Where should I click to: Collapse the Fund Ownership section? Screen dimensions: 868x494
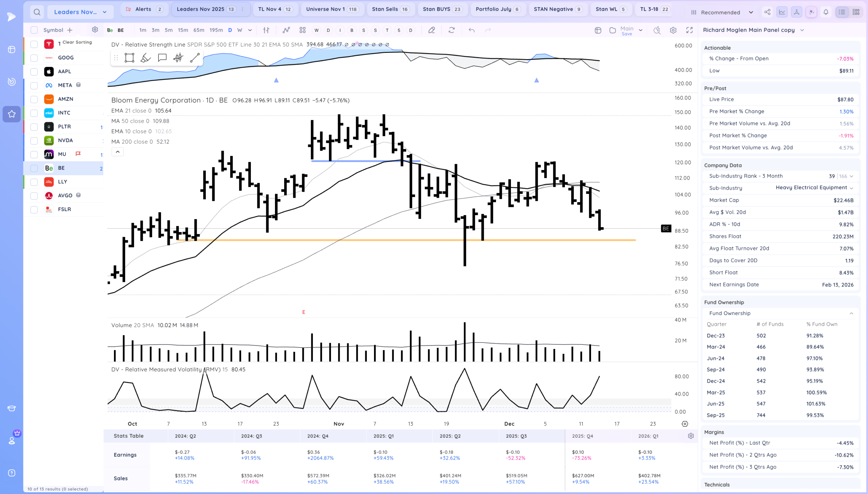pos(851,313)
